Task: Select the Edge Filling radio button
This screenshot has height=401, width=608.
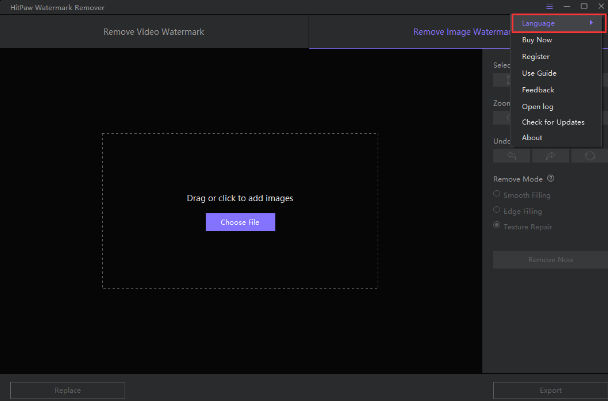Action: (x=497, y=211)
